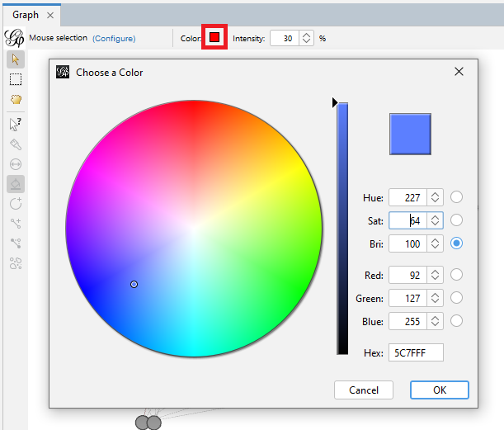
Task: Close the Choose a Color dialog
Action: tap(459, 72)
